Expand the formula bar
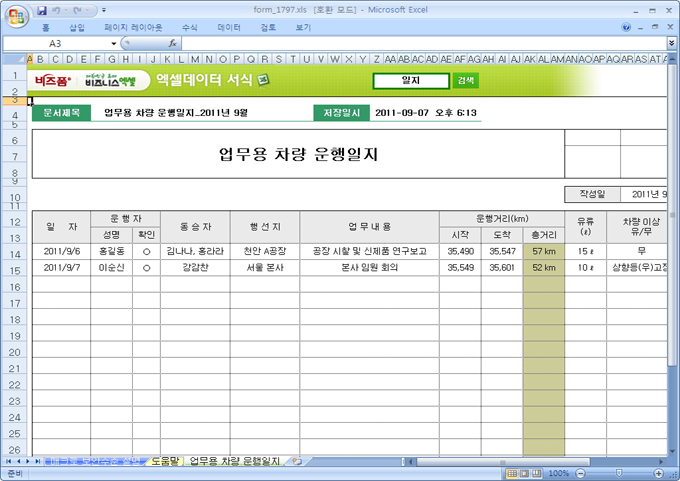This screenshot has width=680, height=481. point(670,44)
